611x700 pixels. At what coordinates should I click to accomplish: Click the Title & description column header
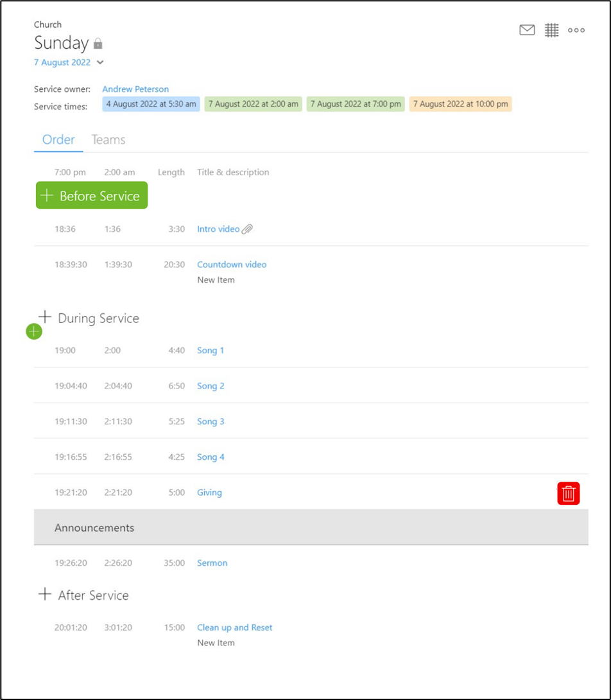point(233,172)
